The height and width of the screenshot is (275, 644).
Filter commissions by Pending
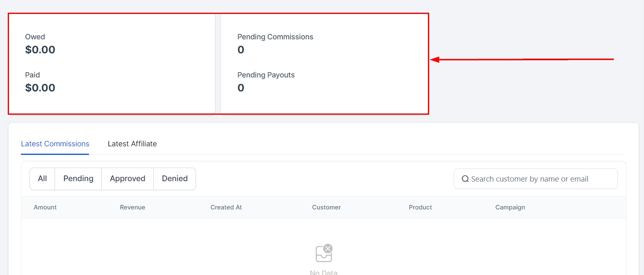click(x=78, y=179)
